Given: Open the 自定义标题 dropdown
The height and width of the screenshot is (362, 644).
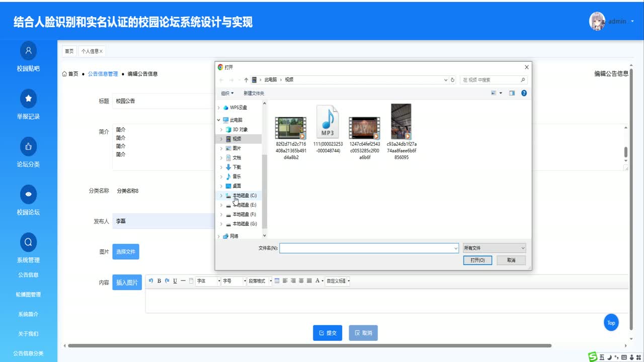Looking at the screenshot, I should (338, 281).
